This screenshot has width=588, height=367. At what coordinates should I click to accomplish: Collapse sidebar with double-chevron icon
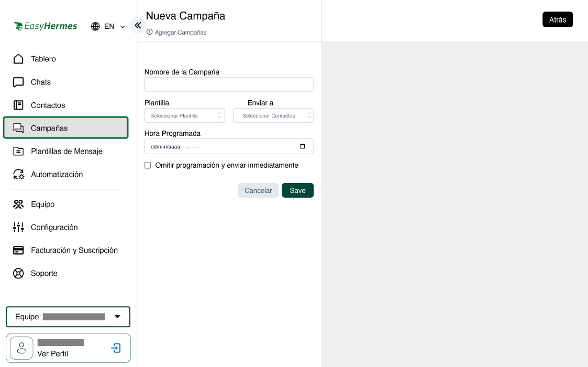coord(138,25)
